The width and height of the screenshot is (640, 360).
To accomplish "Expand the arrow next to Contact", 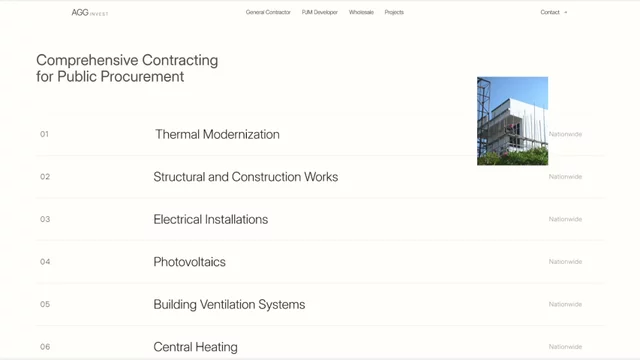I will (x=565, y=12).
